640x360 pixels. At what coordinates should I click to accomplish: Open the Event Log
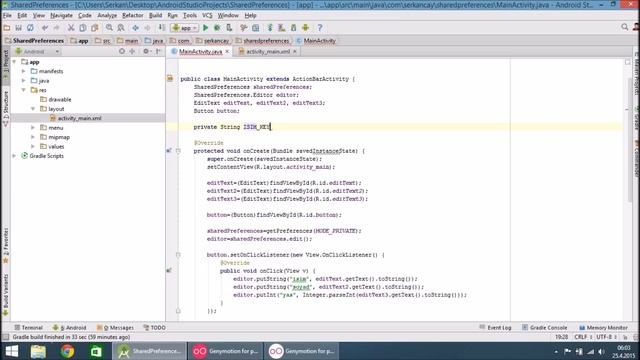[x=495, y=327]
